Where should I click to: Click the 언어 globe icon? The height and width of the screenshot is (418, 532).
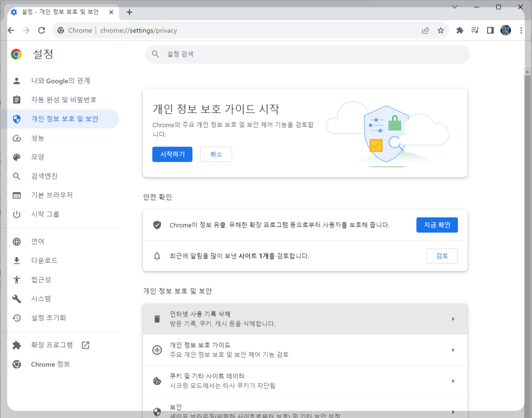point(17,241)
